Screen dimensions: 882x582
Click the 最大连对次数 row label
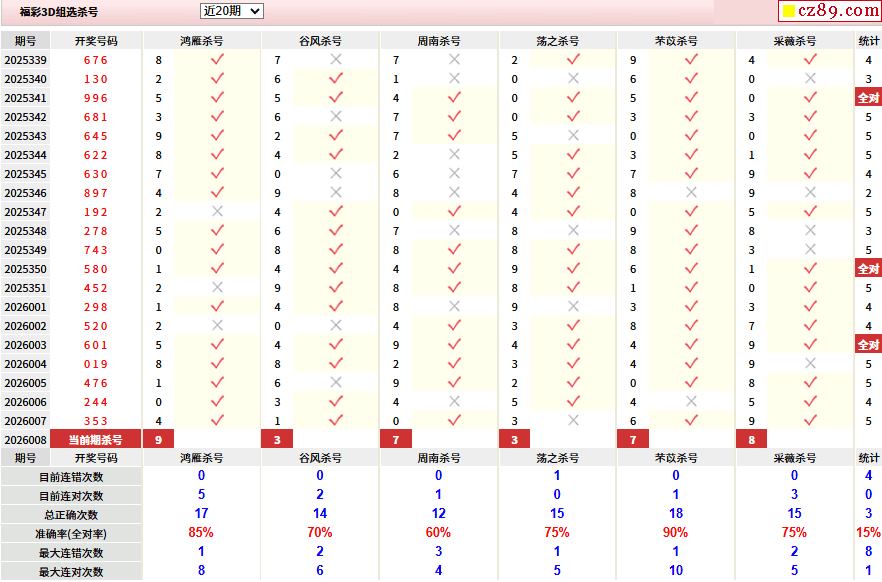[71, 572]
